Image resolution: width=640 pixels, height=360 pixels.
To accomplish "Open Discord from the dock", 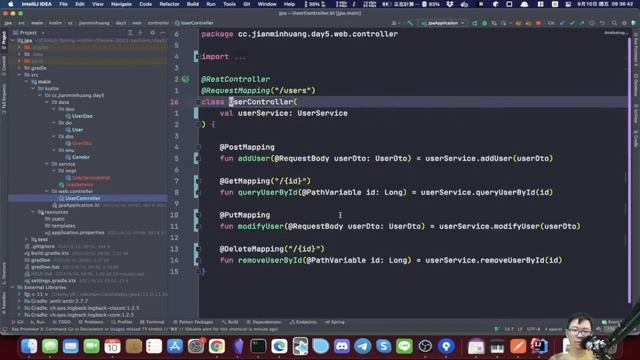I will [342, 346].
